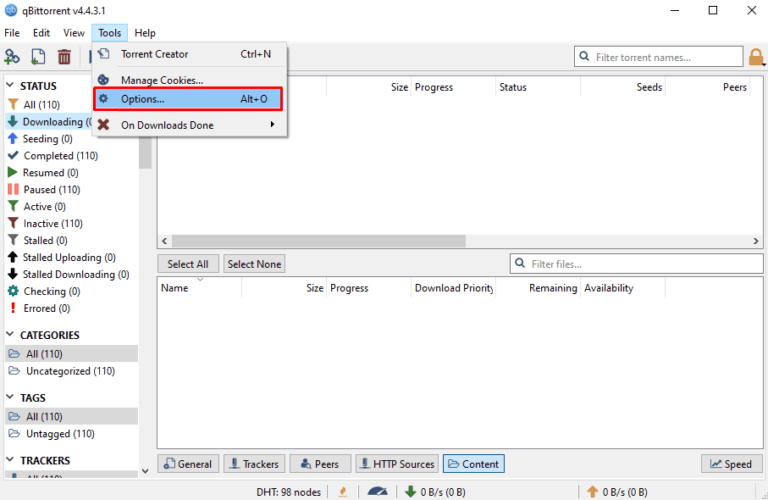Click the magnifier icon in torrent filter
The height and width of the screenshot is (500, 768).
584,56
